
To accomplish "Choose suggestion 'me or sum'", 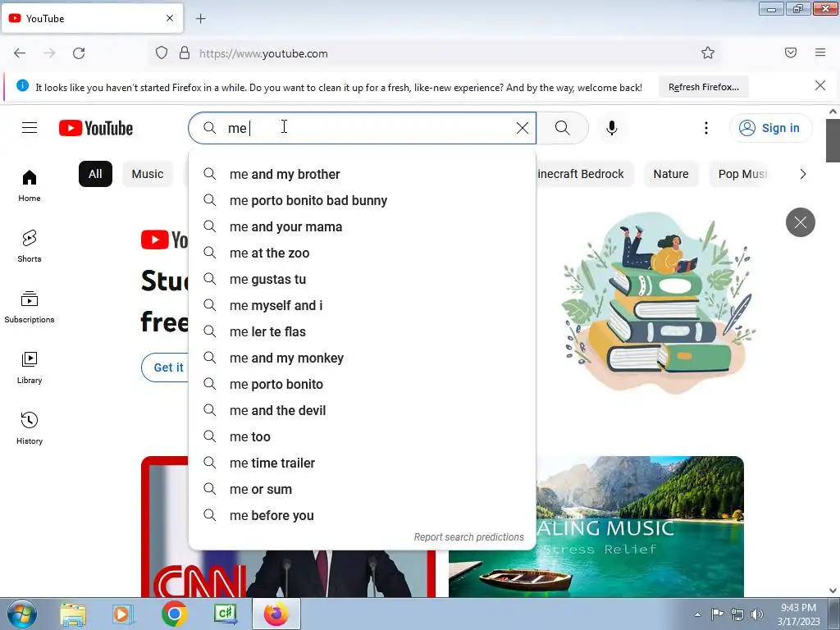I will coord(362,489).
